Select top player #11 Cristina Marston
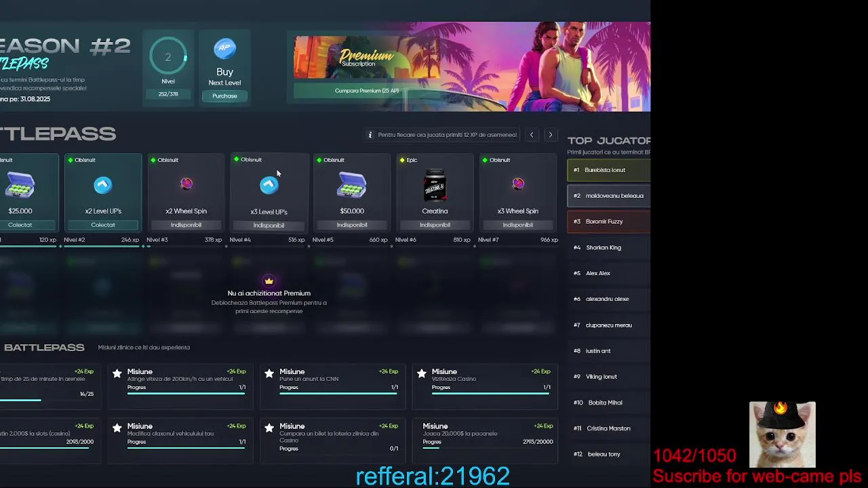The width and height of the screenshot is (868, 488). [609, 428]
